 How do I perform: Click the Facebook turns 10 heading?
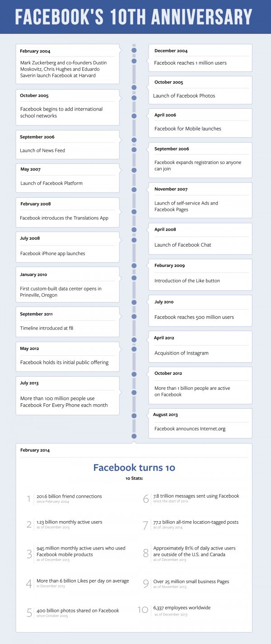pos(134,467)
